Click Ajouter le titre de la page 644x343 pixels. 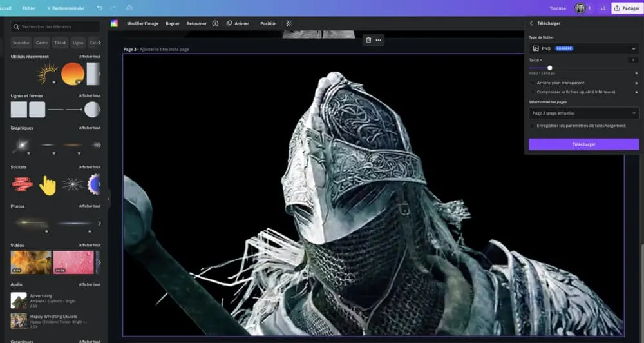coord(164,50)
